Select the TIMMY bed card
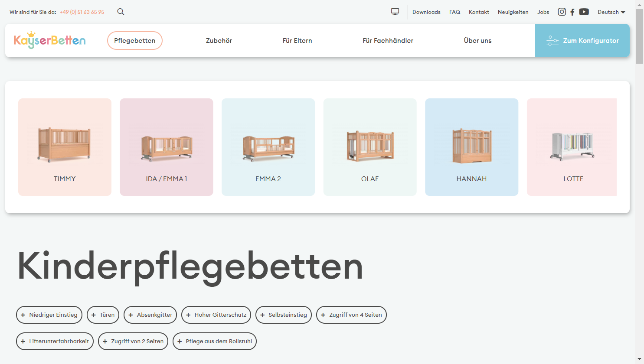 (x=65, y=147)
